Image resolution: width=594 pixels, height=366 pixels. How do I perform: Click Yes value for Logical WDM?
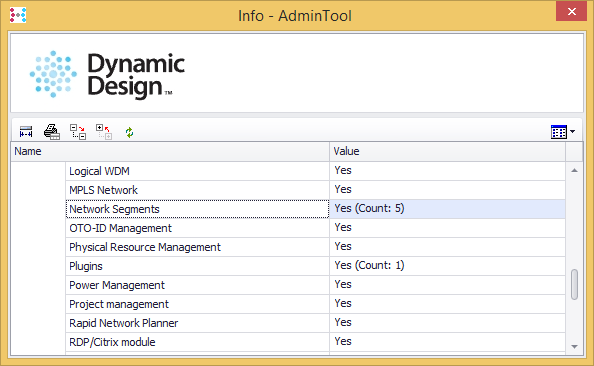click(x=448, y=171)
